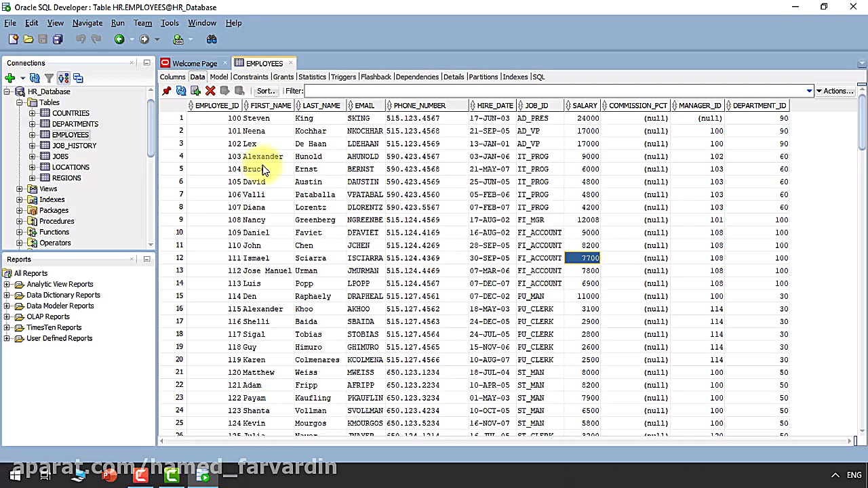Click the New file icon in main toolbar

tap(13, 39)
